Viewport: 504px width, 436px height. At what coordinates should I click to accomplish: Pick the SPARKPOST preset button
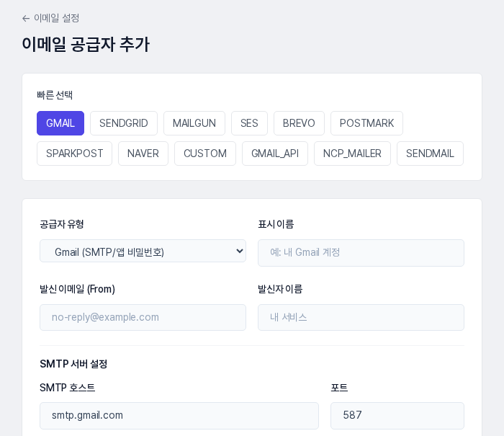(75, 154)
